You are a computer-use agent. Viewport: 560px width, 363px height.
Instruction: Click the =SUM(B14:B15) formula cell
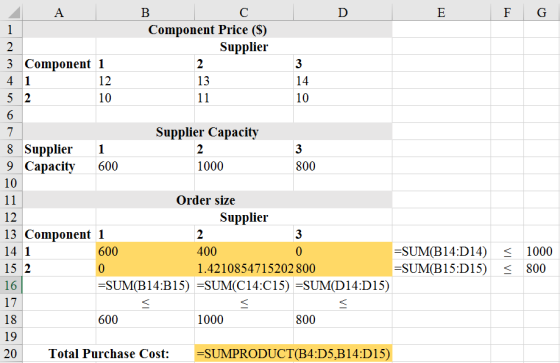pyautogui.click(x=145, y=285)
